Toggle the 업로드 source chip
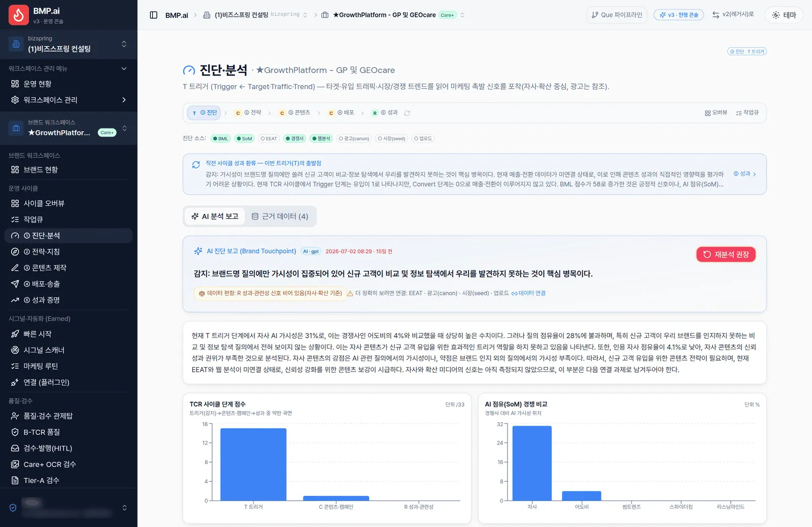This screenshot has height=527, width=812. (423, 138)
